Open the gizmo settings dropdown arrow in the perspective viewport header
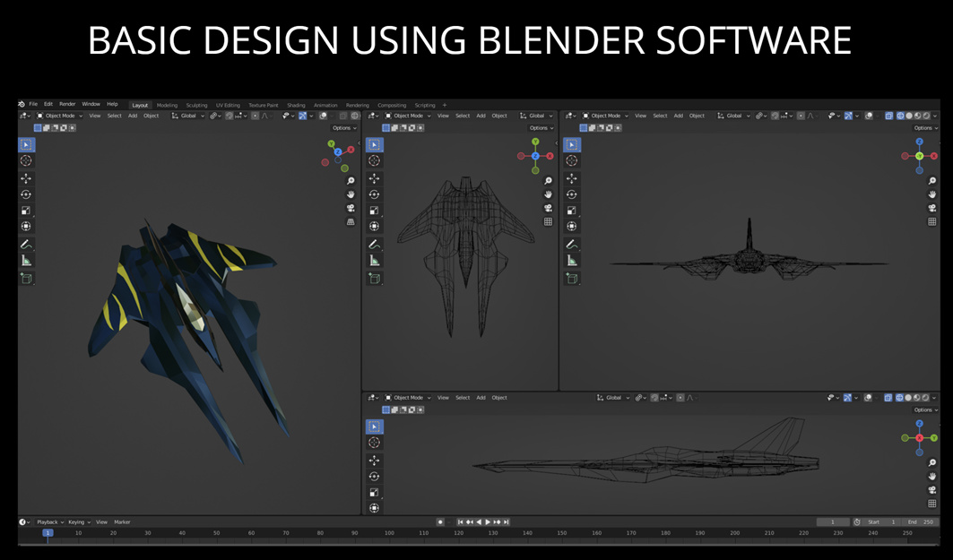 311,116
